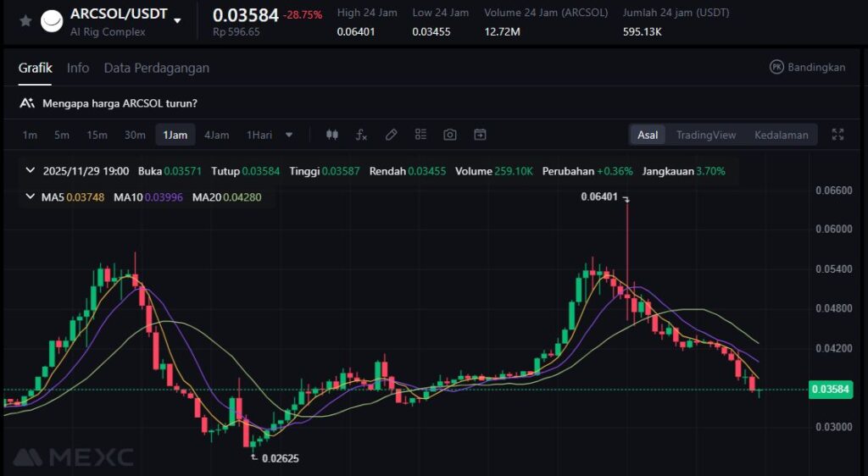Click the Bandingkan compare button
The height and width of the screenshot is (476, 868).
click(807, 67)
